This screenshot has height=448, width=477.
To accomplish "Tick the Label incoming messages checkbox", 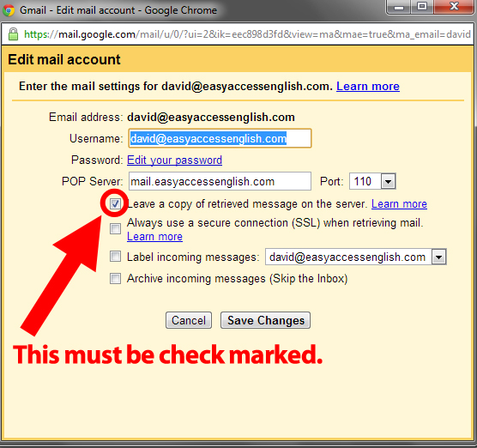I will click(x=115, y=257).
